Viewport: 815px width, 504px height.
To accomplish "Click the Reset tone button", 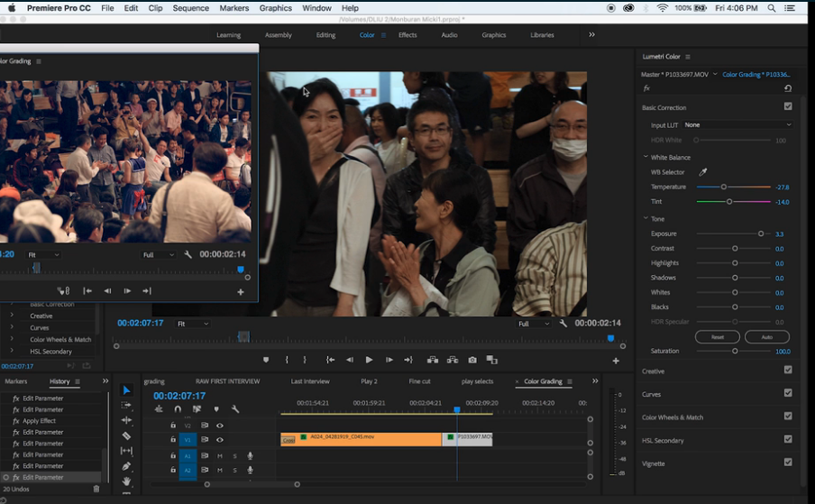I will (x=718, y=336).
